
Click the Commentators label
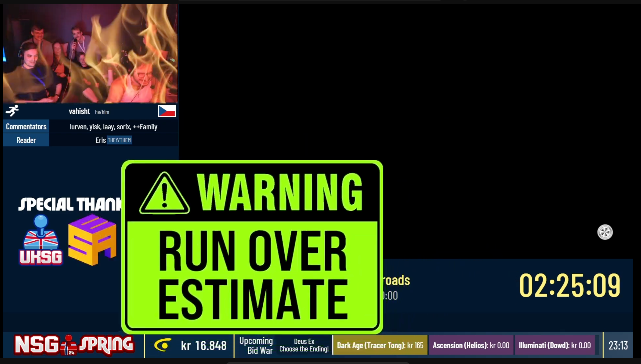point(26,127)
